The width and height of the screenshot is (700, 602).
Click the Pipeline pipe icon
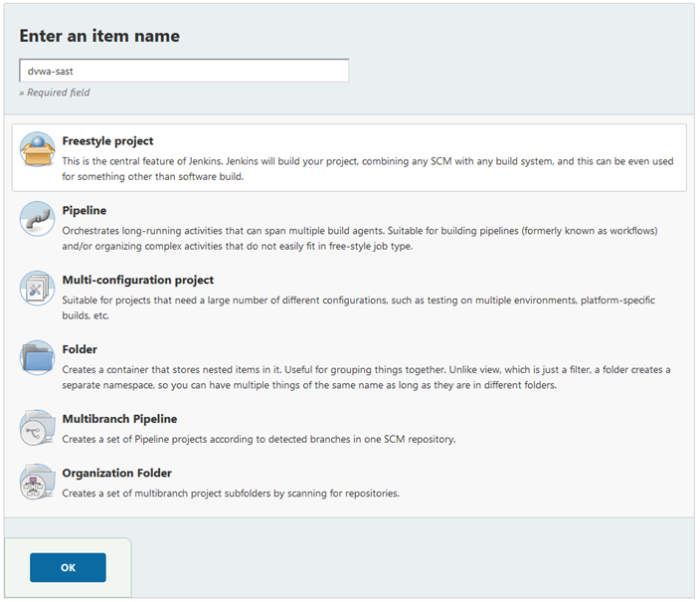pos(38,219)
